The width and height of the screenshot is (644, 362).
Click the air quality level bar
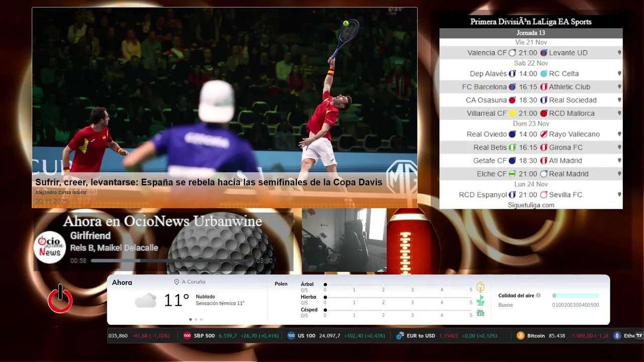pos(576,296)
